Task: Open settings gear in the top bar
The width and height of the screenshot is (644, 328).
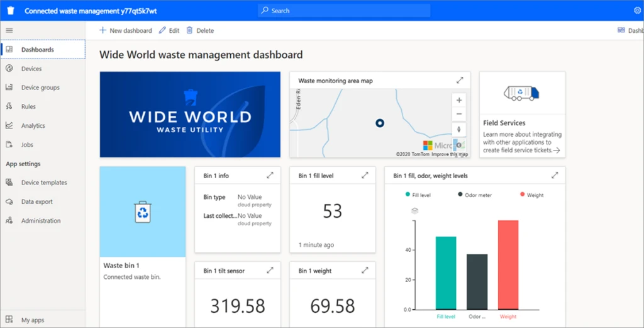Action: coord(637,11)
